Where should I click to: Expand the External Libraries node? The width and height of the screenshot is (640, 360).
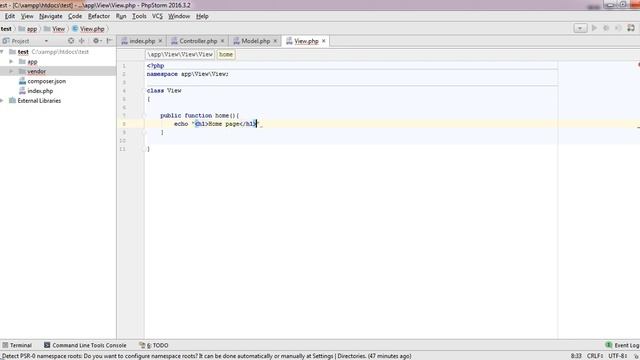coord(2,100)
